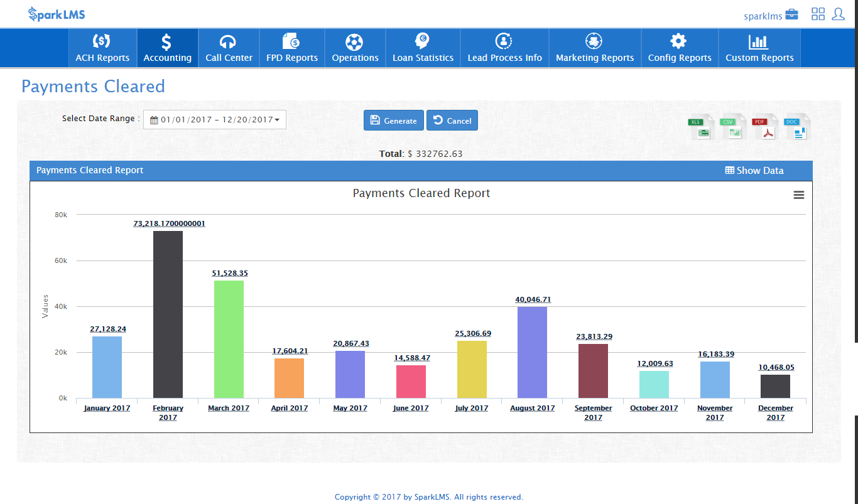The height and width of the screenshot is (504, 858).
Task: Click the sparklms account link
Action: 771,15
